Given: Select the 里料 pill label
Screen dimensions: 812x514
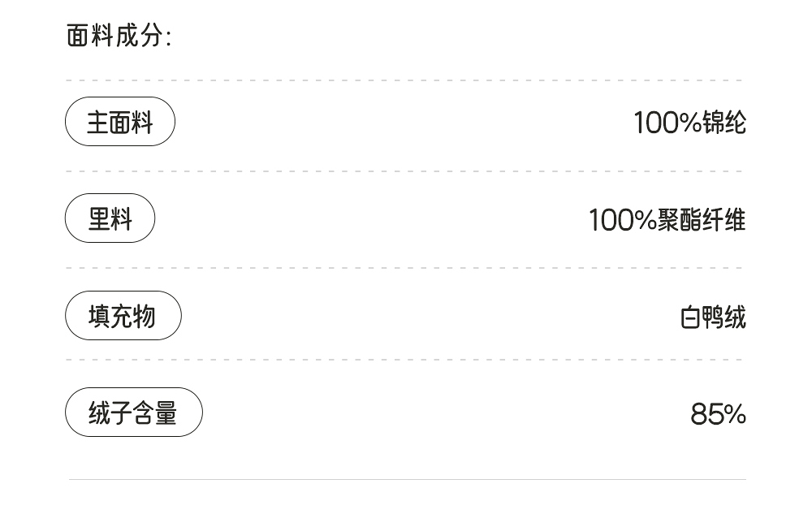Looking at the screenshot, I should (x=110, y=218).
